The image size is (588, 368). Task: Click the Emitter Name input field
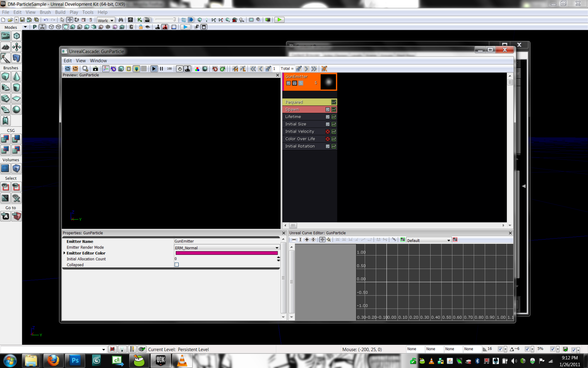pos(227,241)
